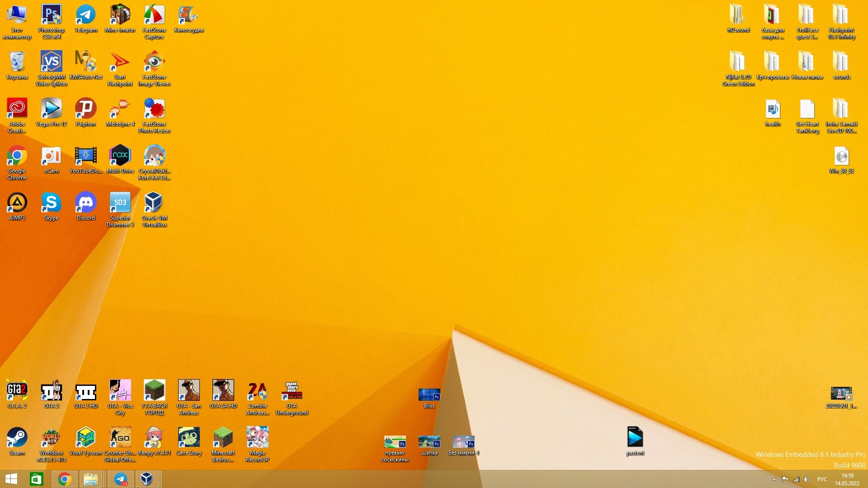Click the Chrome taskbar button

click(64, 479)
